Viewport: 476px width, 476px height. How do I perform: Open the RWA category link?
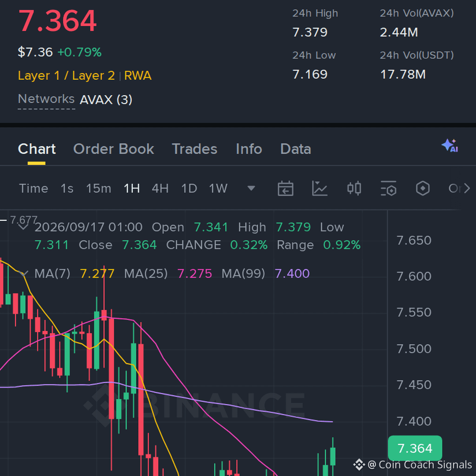(138, 76)
